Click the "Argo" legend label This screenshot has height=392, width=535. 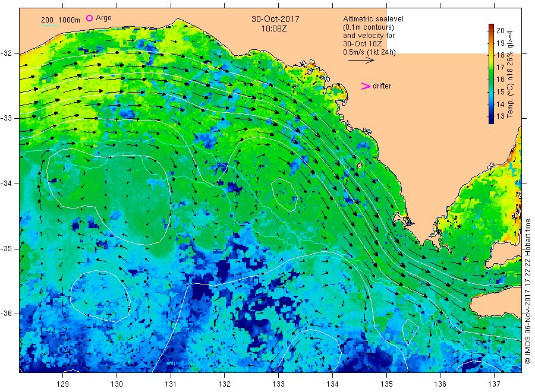point(103,18)
